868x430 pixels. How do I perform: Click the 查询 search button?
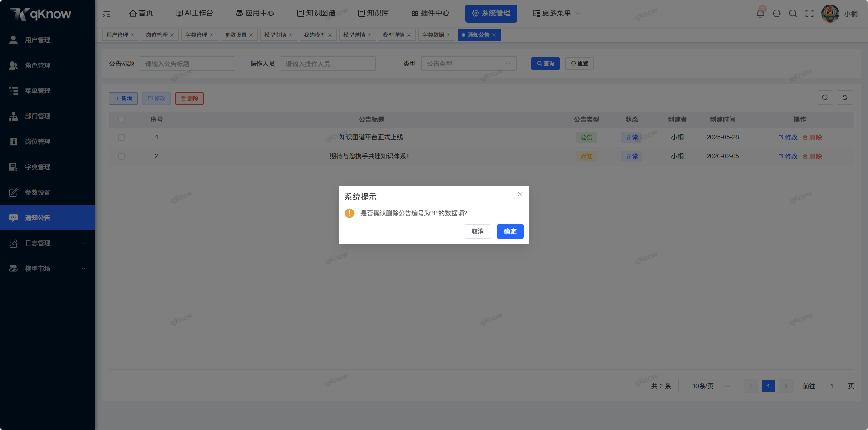click(545, 64)
